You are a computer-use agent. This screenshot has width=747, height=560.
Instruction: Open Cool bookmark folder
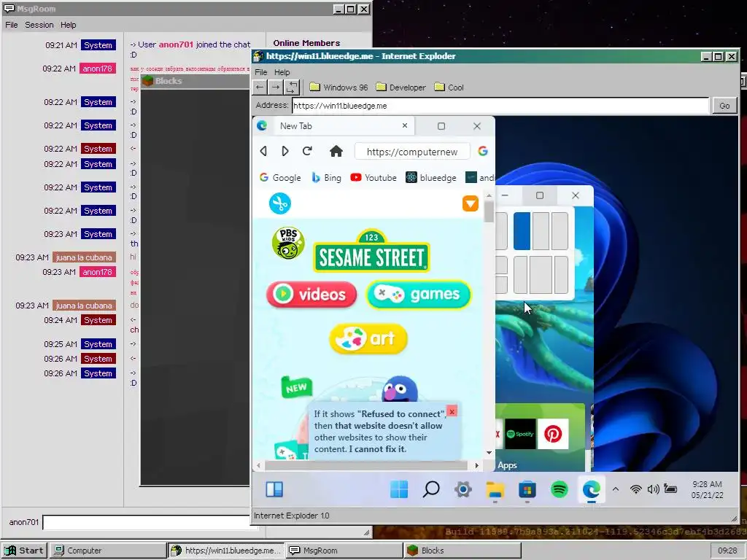click(449, 87)
